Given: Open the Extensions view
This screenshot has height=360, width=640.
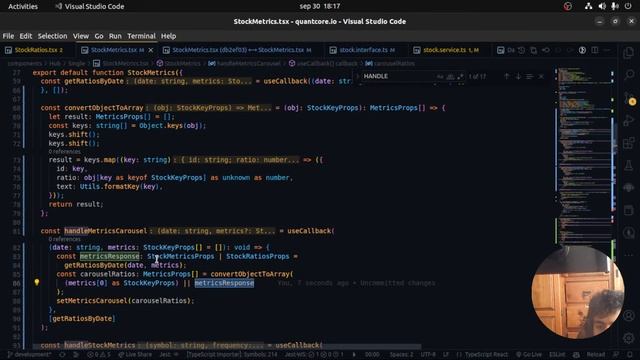Looking at the screenshot, I should pyautogui.click(x=629, y=143).
